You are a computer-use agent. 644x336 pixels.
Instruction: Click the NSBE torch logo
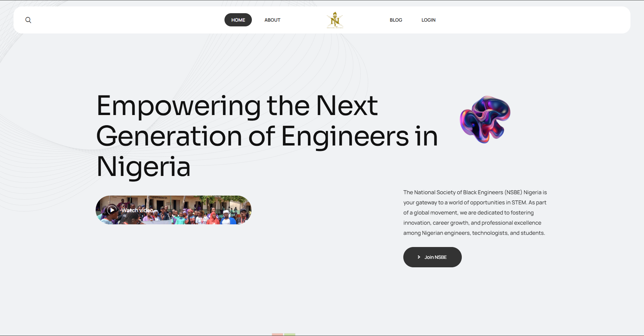click(335, 20)
